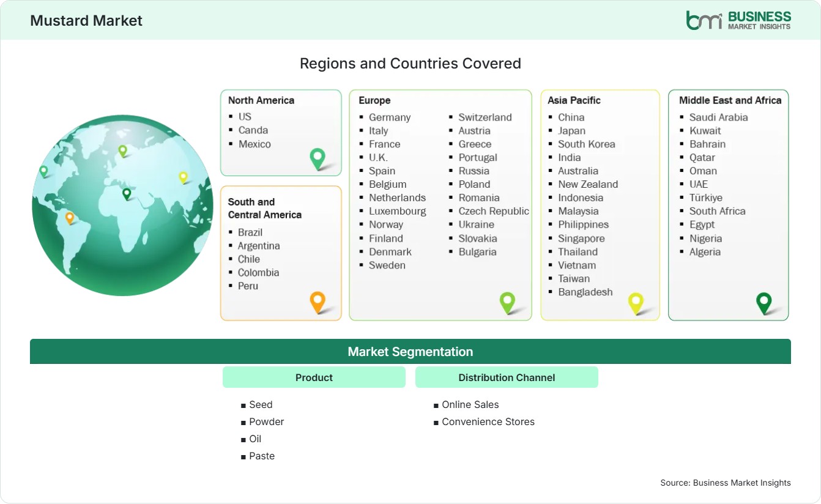Click the Source: Business Market Insights text
The height and width of the screenshot is (504, 821).
pos(726,483)
